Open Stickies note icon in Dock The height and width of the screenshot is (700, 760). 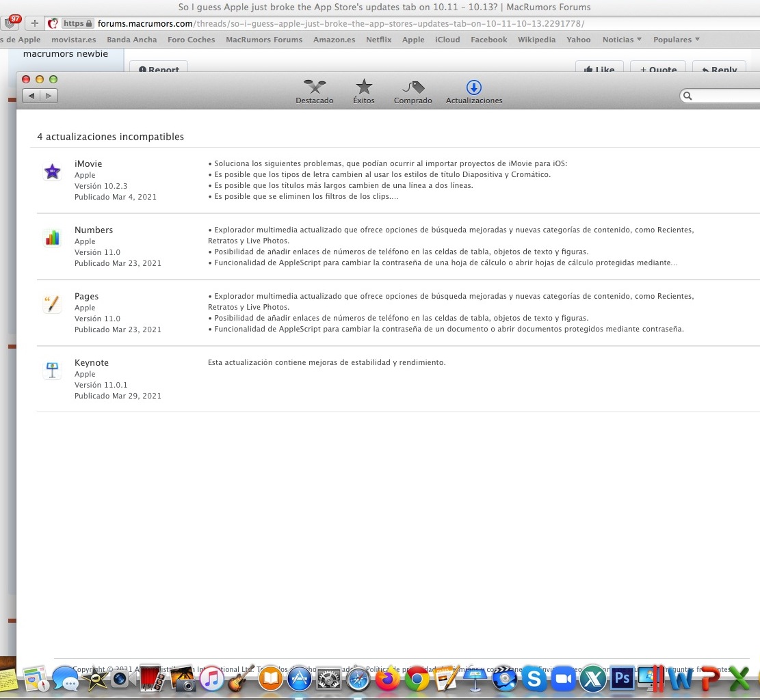click(x=8, y=679)
